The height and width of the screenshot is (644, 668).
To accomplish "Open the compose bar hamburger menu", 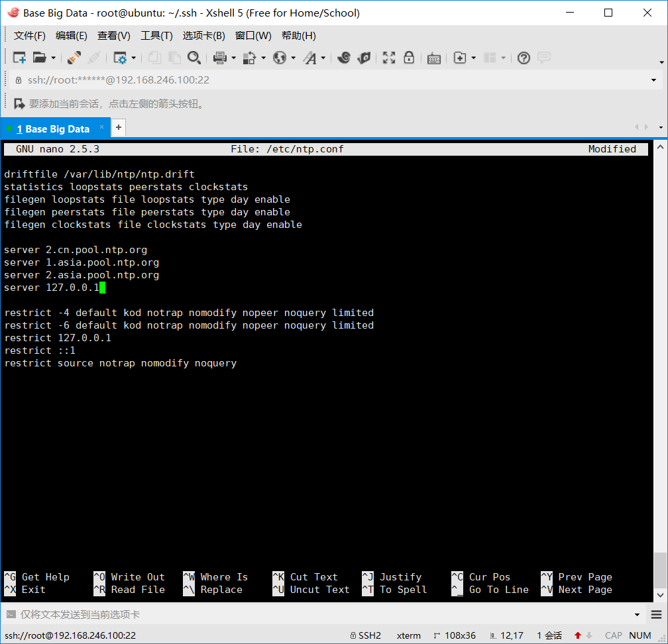I will click(x=657, y=614).
